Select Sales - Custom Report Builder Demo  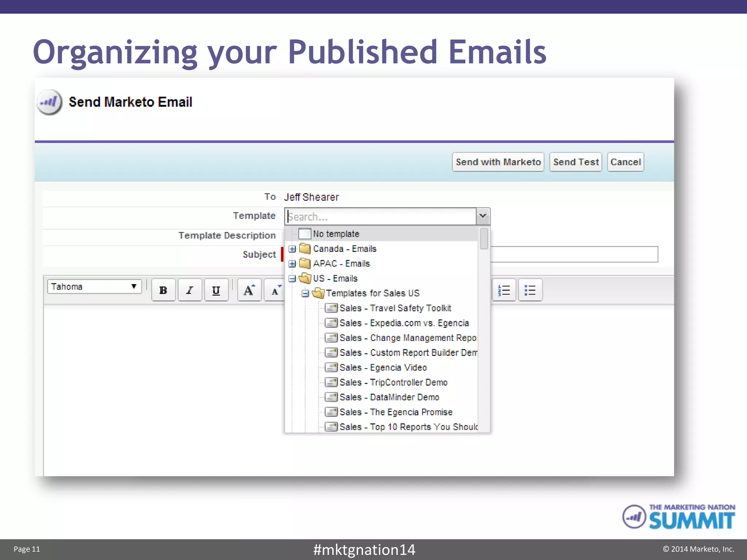pyautogui.click(x=408, y=353)
